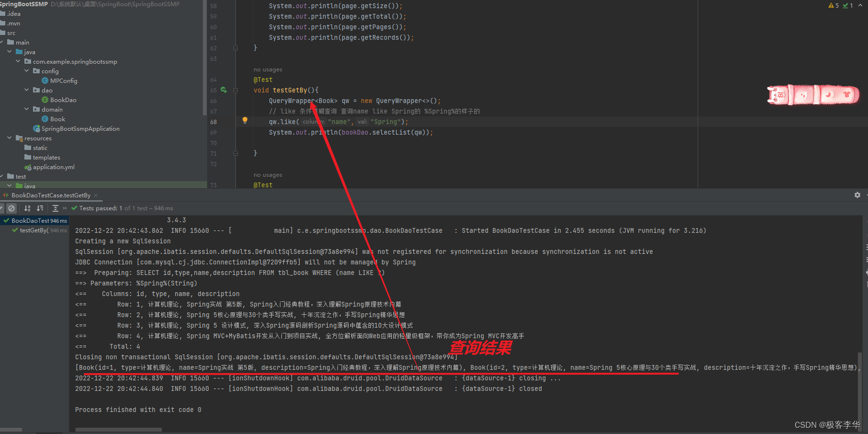The height and width of the screenshot is (434, 868).
Task: Select the .idea folder
Action: [10, 14]
